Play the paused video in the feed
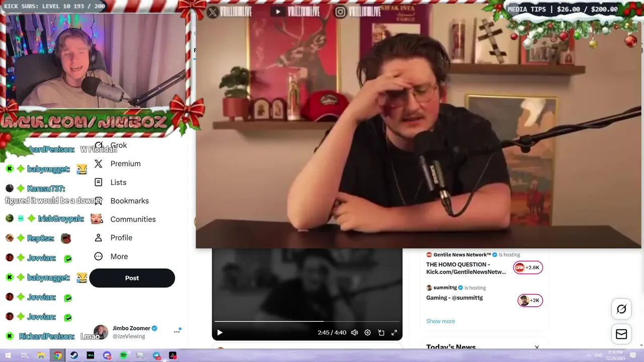The width and height of the screenshot is (644, 362). [x=220, y=332]
